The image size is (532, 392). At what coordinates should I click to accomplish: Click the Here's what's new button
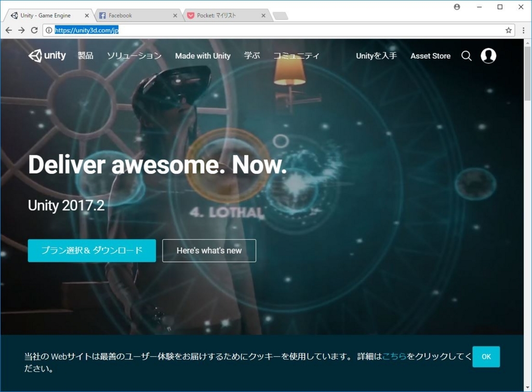point(209,250)
